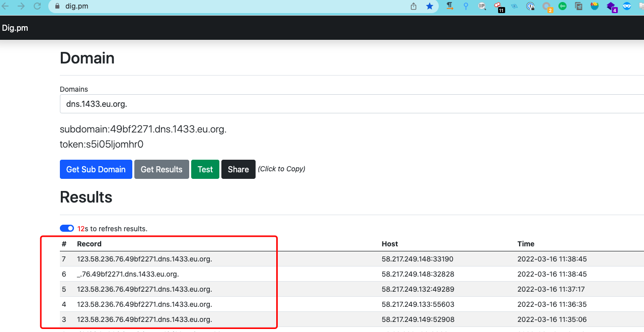Click the Get Sub Domain button
This screenshot has width=644, height=332.
[x=96, y=169]
